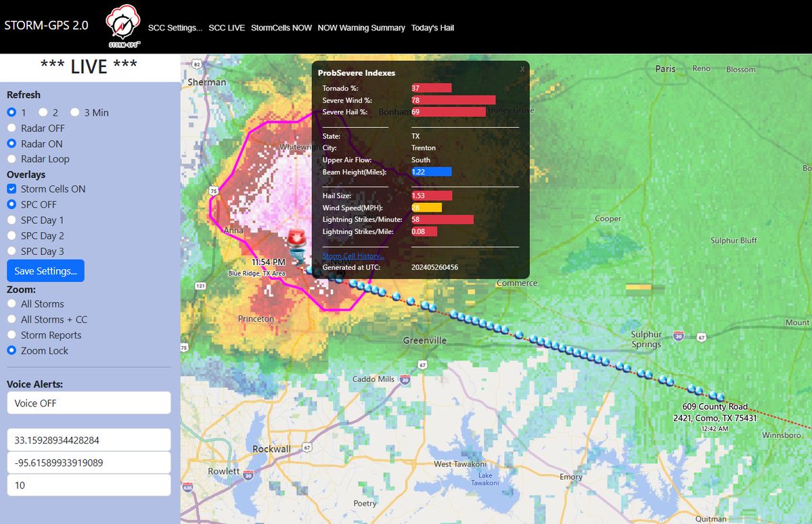Click Save Settings button
This screenshot has width=812, height=524.
pos(45,270)
